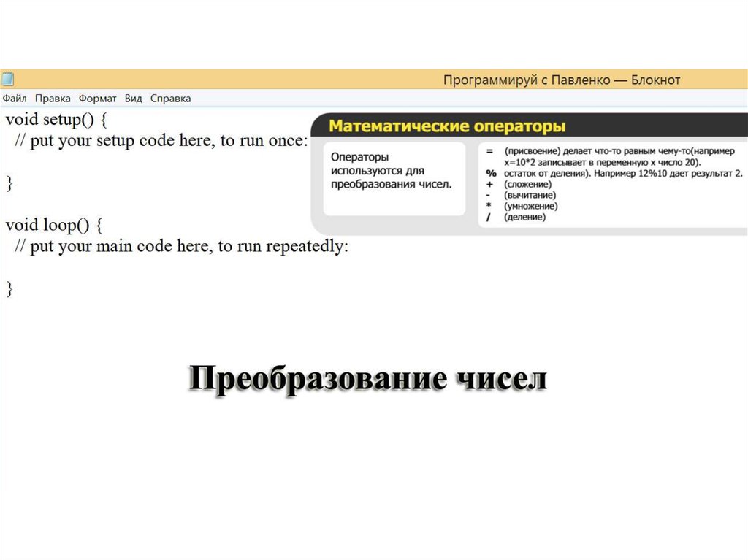This screenshot has width=748, height=560.
Task: Click the Notepad icon in title bar
Action: (7, 79)
